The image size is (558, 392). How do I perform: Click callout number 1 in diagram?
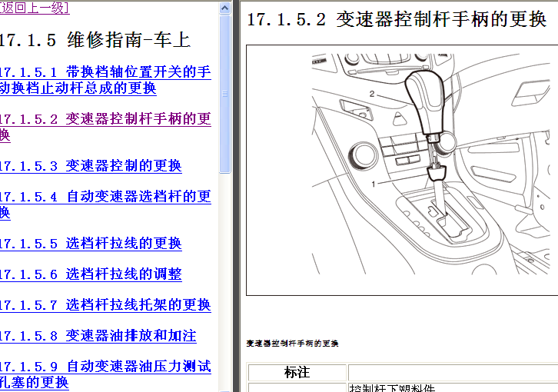tap(374, 184)
